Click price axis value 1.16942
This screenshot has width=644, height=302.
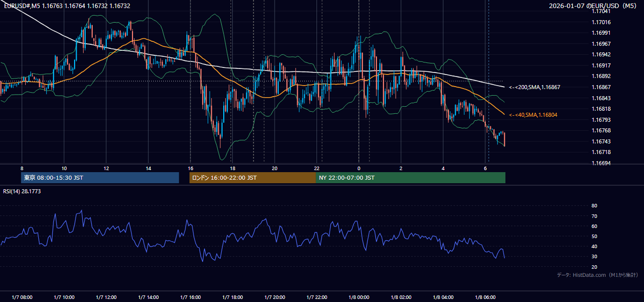point(601,54)
